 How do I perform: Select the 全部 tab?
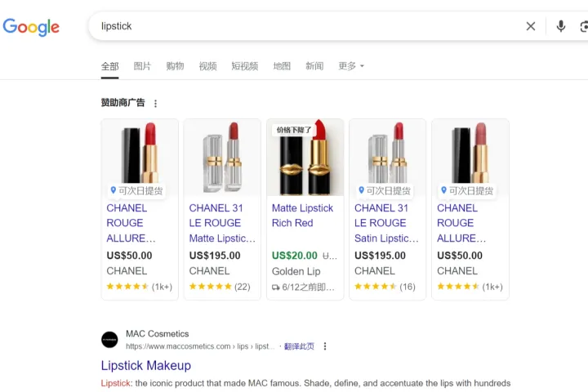tap(110, 66)
